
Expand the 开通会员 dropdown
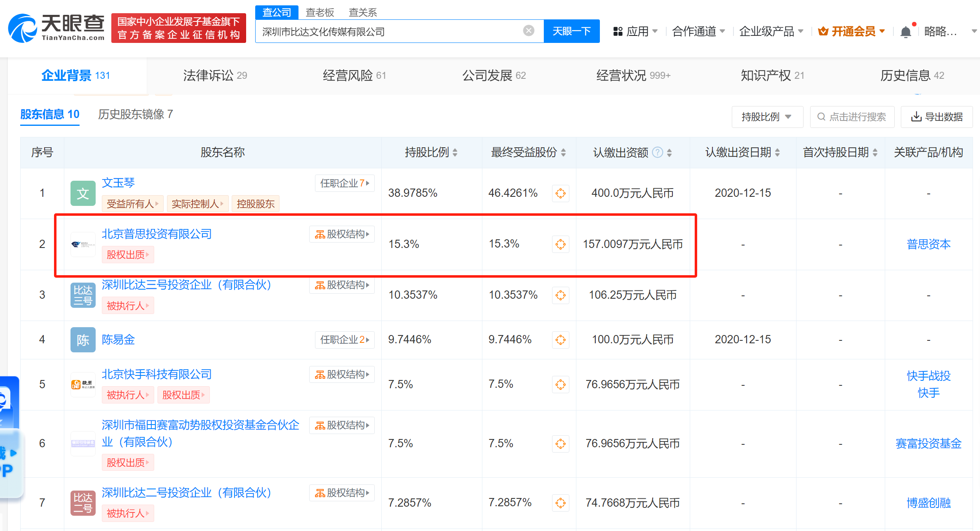coord(882,31)
